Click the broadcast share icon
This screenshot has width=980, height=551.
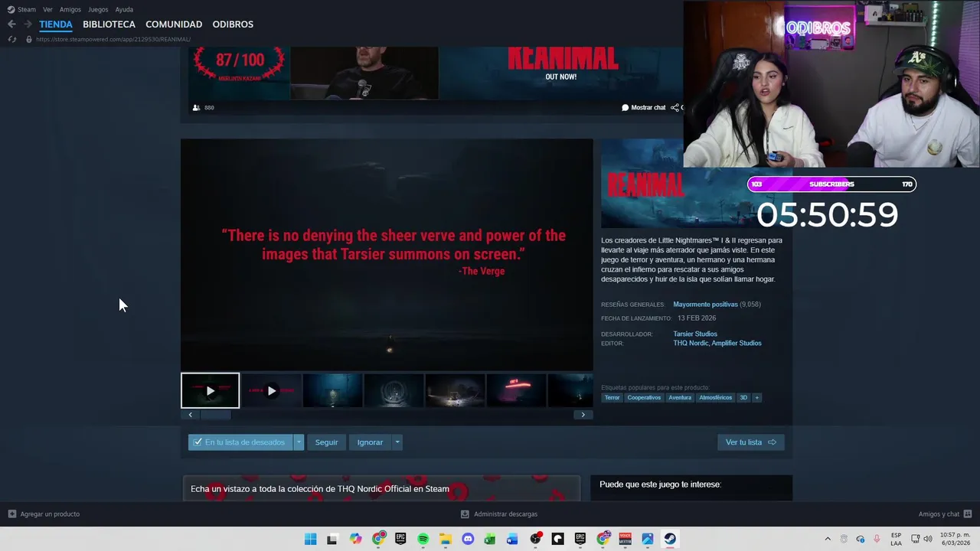[675, 108]
